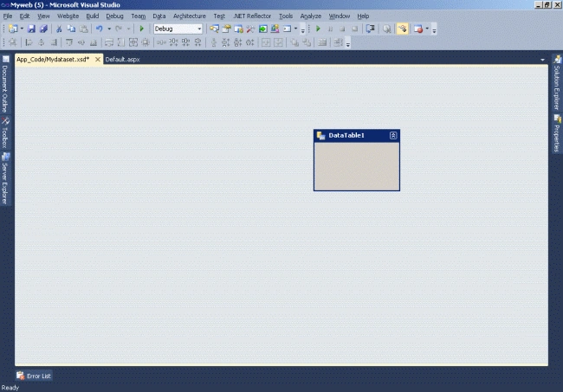Click the Paste icon

tap(83, 29)
